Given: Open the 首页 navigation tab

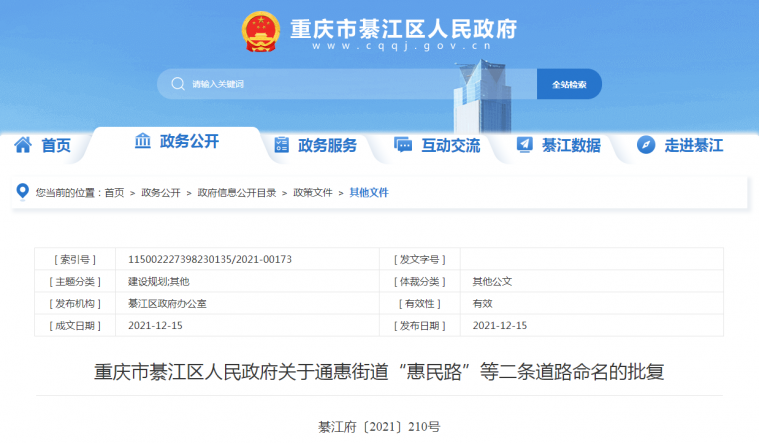Looking at the screenshot, I should [55, 145].
